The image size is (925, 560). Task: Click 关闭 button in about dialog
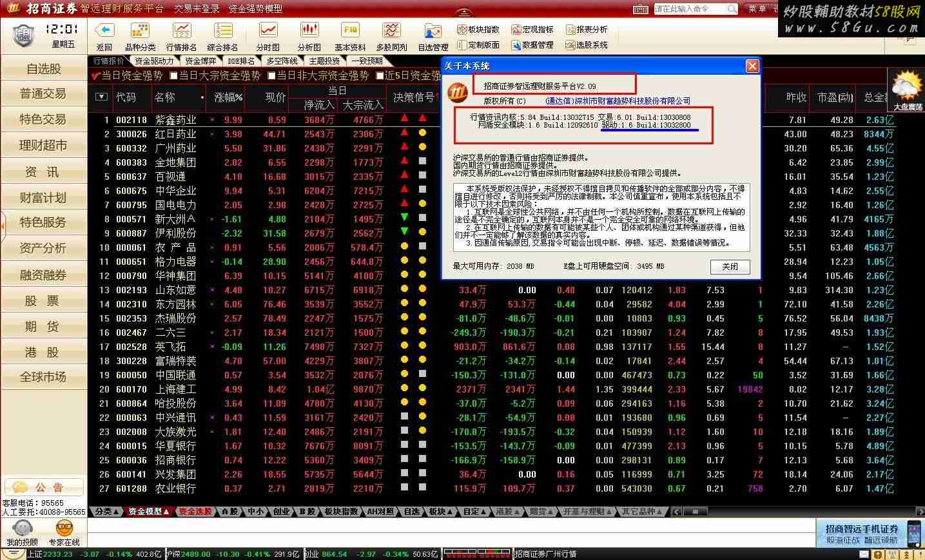[730, 267]
